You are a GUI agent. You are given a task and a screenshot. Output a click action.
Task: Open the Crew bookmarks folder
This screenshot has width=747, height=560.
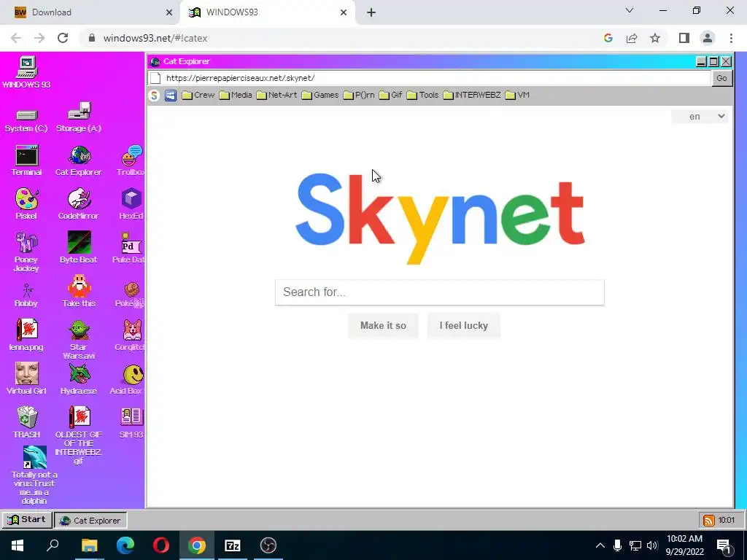(198, 96)
